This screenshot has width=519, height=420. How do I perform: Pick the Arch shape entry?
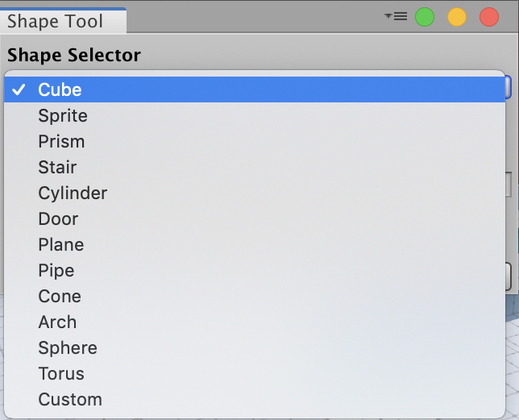coord(57,322)
